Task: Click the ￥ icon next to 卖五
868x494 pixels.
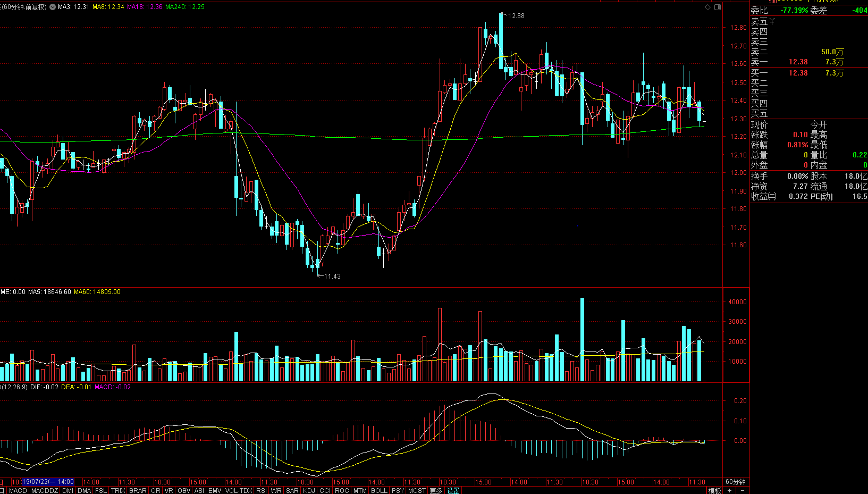Action: (x=772, y=21)
